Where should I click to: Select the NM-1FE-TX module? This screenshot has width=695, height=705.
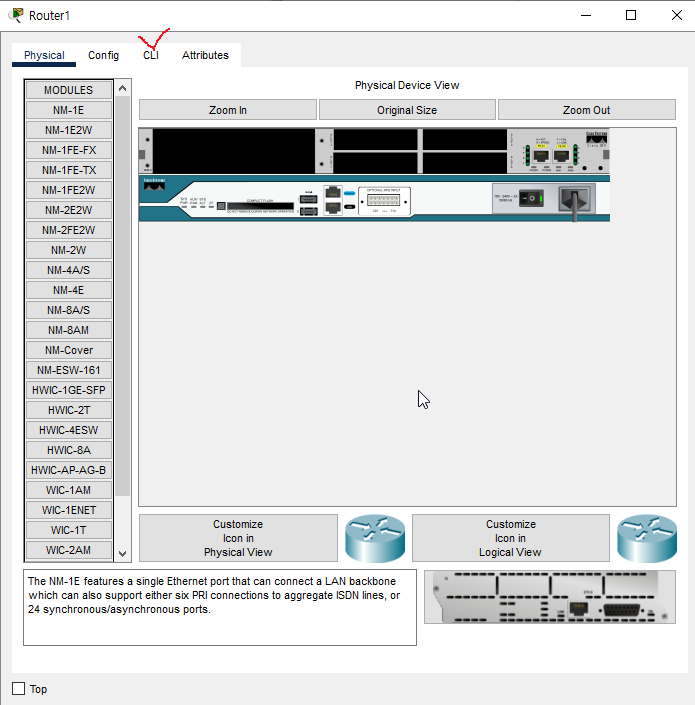[69, 170]
